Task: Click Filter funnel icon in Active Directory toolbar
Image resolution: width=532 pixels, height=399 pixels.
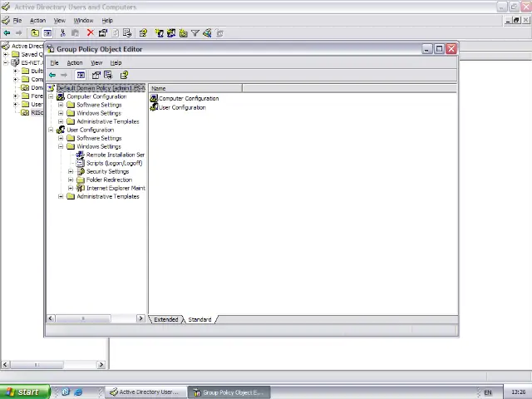Action: pos(195,33)
